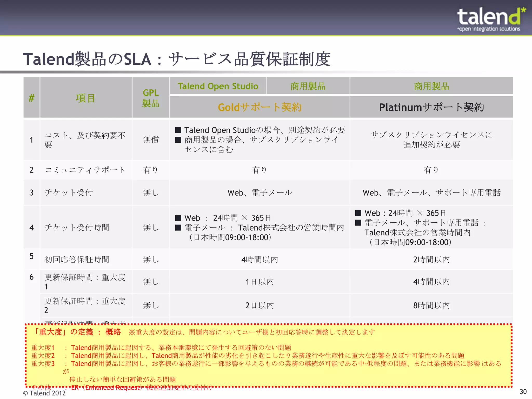Click 'サブスクリプションライセンスに追加契約が必要' cell

[431, 139]
